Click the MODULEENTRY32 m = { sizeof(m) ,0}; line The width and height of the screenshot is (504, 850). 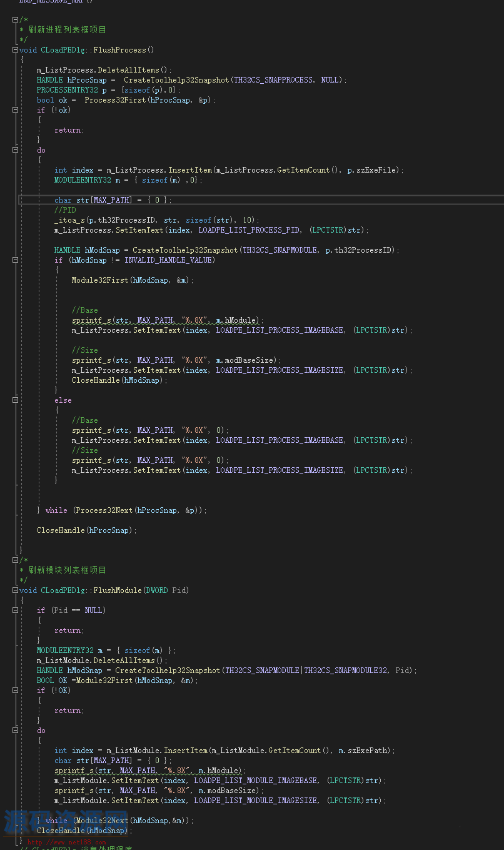[128, 180]
